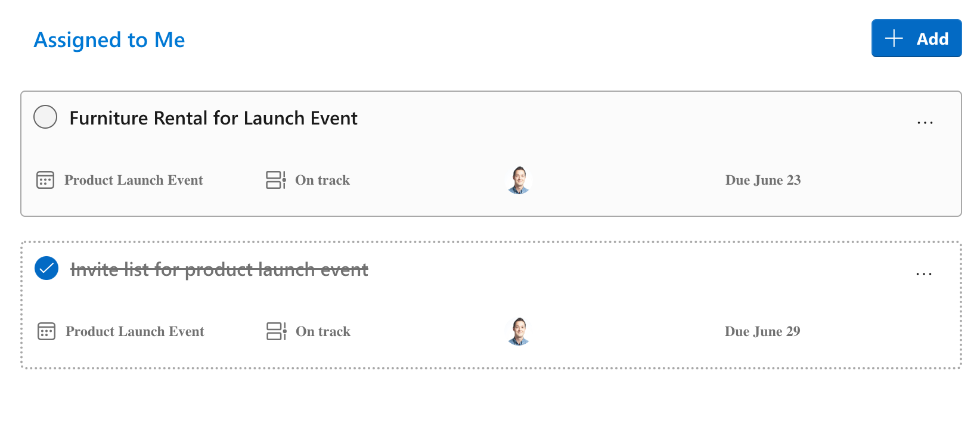
Task: Click the Due June 23 date indicator
Action: coord(762,180)
